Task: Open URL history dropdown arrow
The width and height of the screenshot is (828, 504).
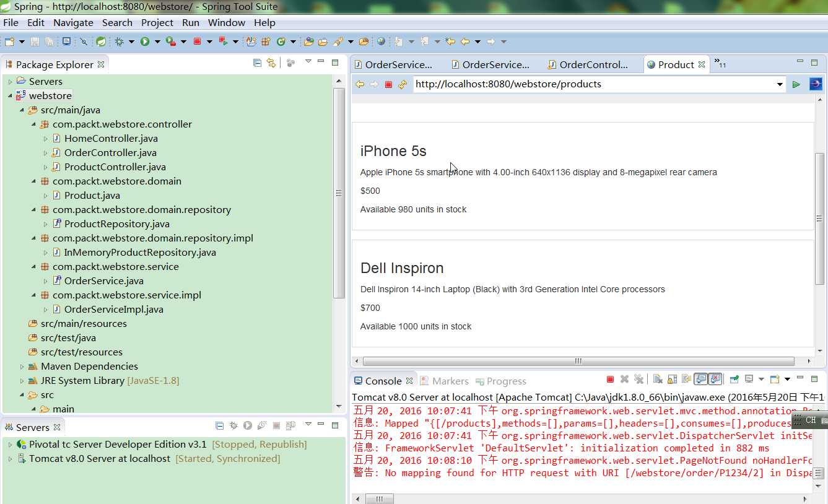Action: (x=780, y=84)
